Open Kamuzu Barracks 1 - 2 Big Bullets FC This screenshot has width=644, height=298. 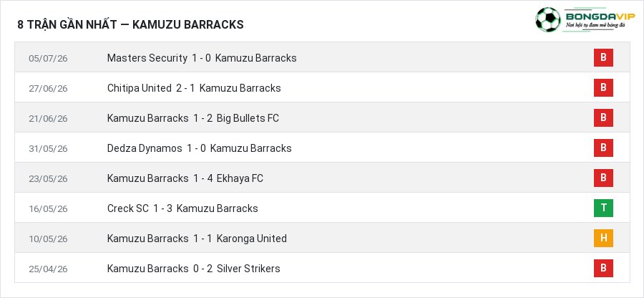coord(193,118)
